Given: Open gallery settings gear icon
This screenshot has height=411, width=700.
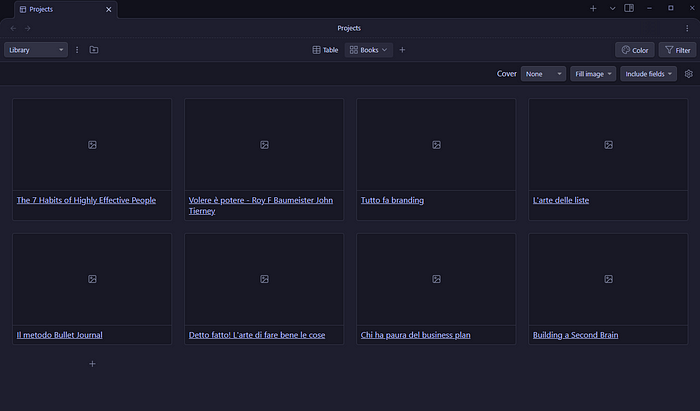Looking at the screenshot, I should click(x=689, y=74).
